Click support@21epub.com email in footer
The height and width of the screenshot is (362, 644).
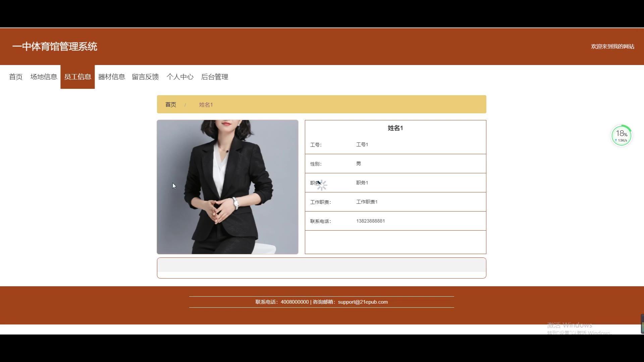coord(363,302)
